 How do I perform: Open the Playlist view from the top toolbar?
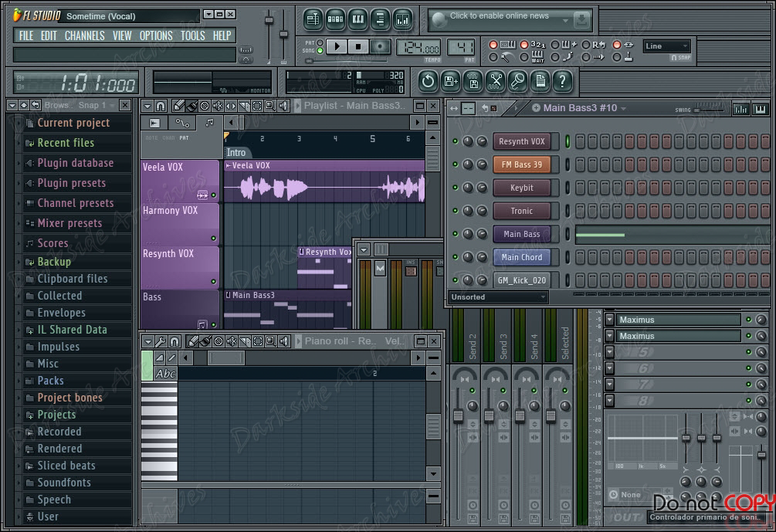click(313, 19)
